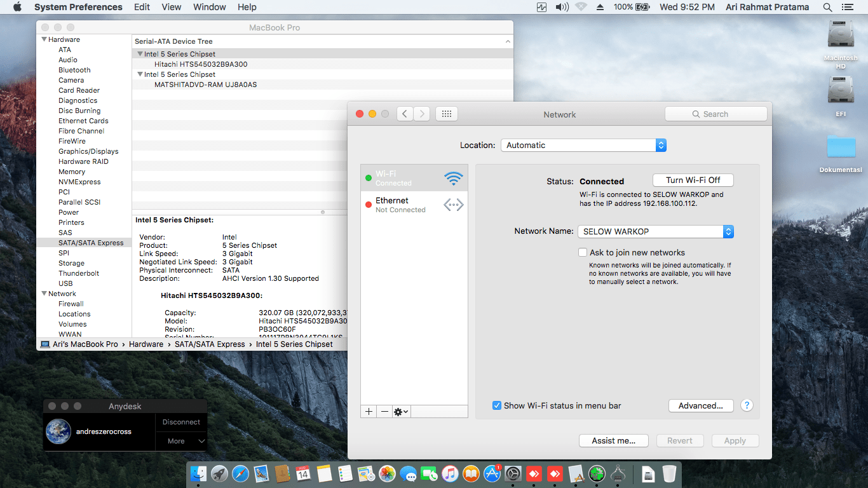The image size is (868, 488).
Task: Go back in Network preferences
Action: click(405, 114)
